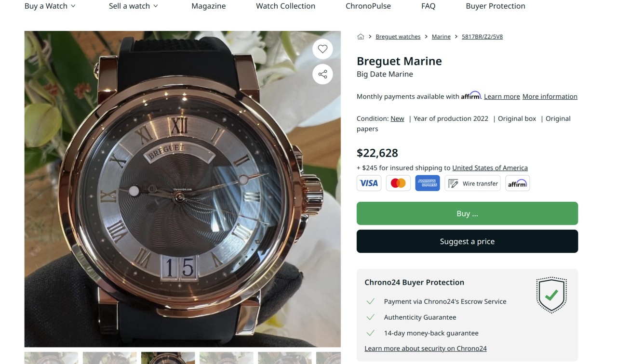This screenshot has height=364, width=617.
Task: Click the share icon on watch photo
Action: (x=322, y=74)
